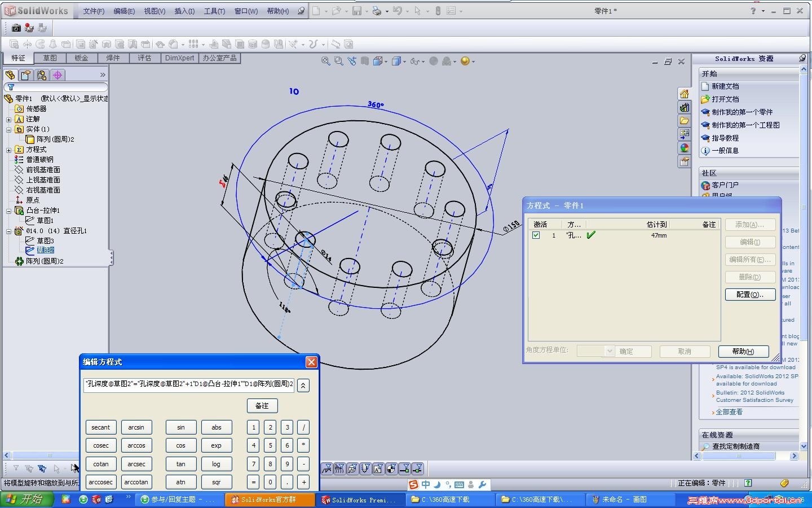Image resolution: width=812 pixels, height=508 pixels.
Task: Open the Design Library task pane tab
Action: (684, 107)
